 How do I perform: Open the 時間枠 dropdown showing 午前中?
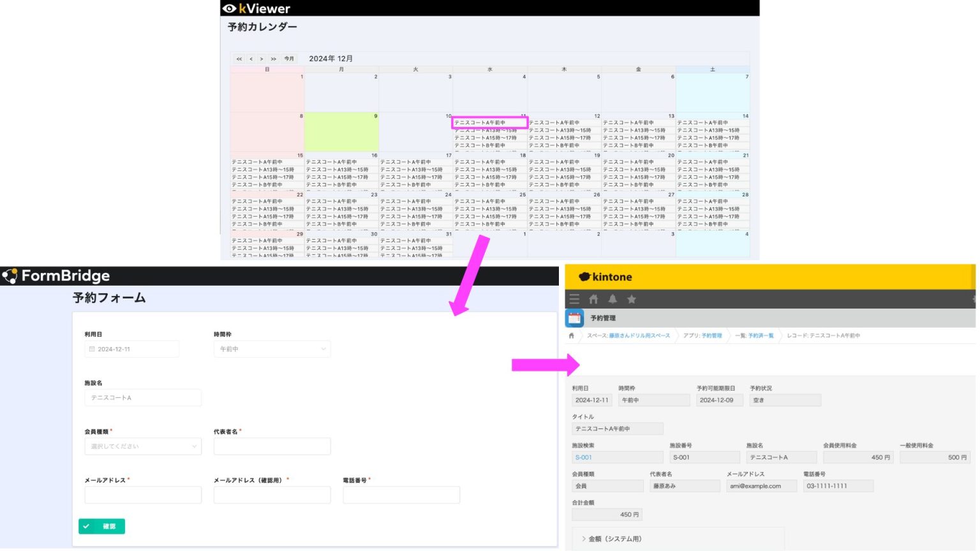(x=272, y=349)
